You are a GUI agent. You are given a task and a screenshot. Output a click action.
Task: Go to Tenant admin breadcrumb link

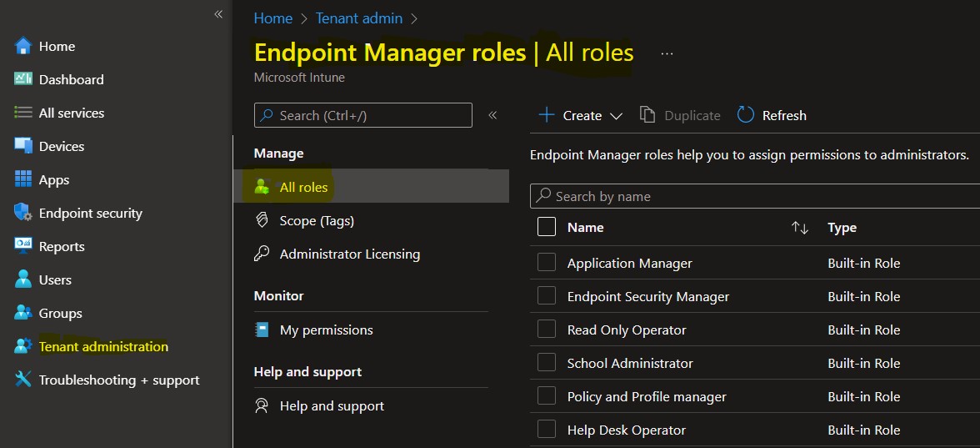click(x=358, y=18)
